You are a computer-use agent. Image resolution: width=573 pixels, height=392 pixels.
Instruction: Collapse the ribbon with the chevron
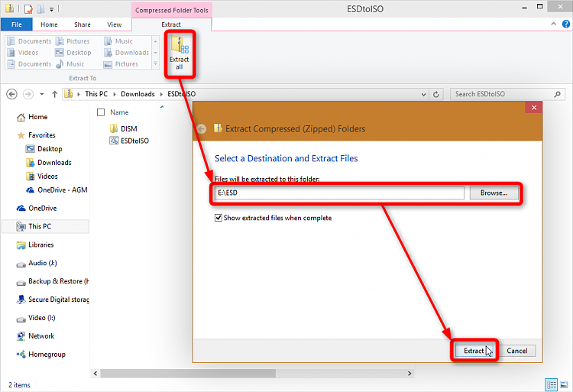553,24
